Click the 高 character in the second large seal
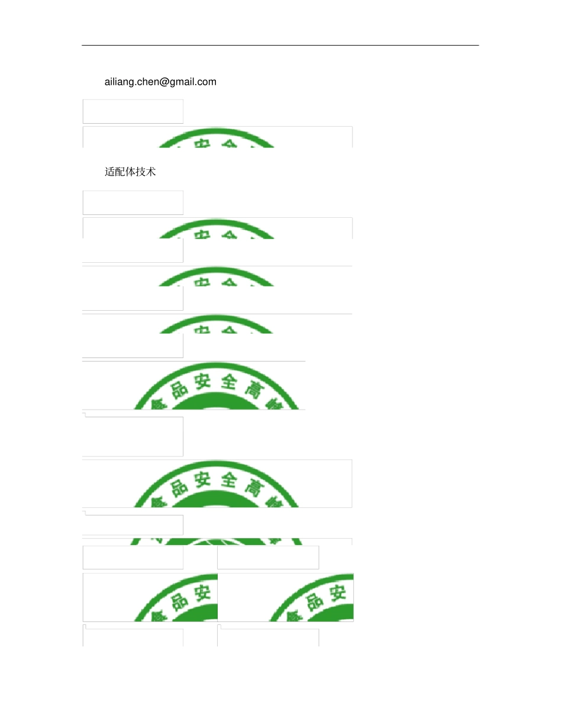Image resolution: width=562 pixels, height=728 pixels. point(254,488)
